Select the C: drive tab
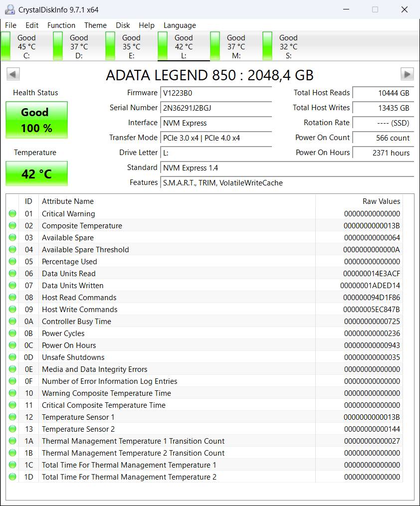This screenshot has width=420, height=506. point(26,46)
